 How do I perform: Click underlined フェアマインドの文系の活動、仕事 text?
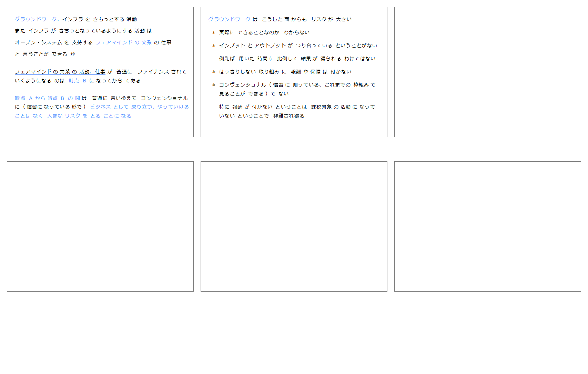click(x=60, y=72)
